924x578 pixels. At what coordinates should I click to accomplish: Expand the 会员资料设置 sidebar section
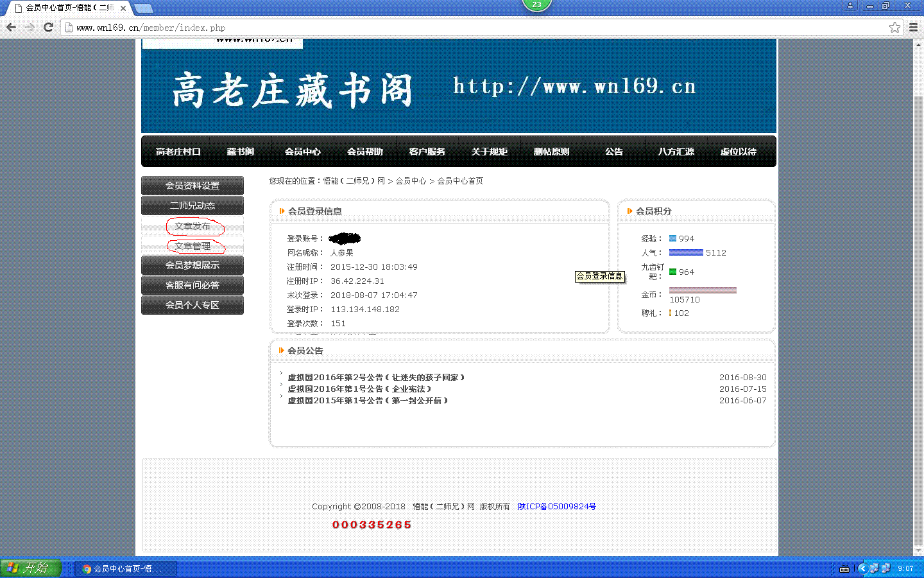tap(193, 186)
